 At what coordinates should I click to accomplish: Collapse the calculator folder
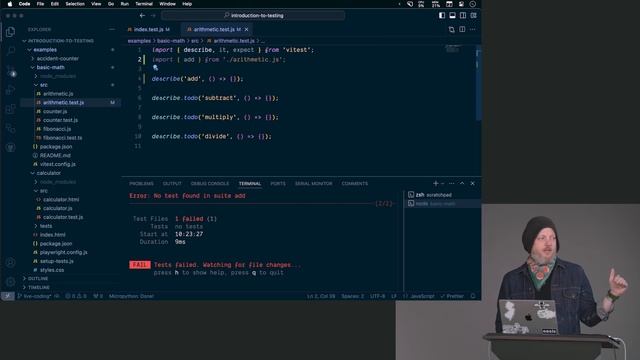49,173
